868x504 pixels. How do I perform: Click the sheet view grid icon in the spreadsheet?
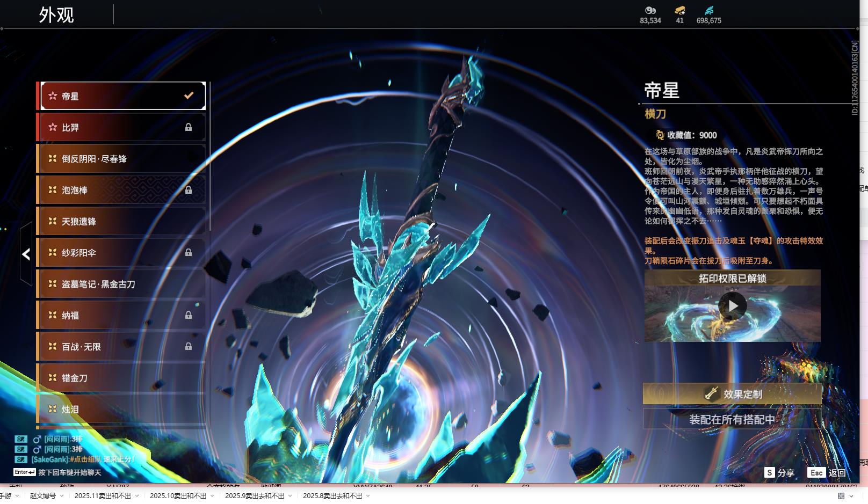(841, 496)
